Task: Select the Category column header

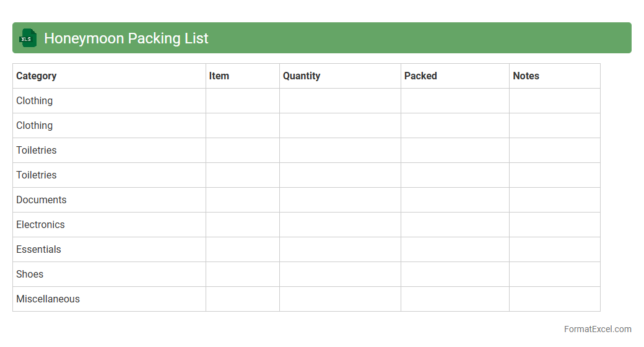Action: tap(36, 76)
